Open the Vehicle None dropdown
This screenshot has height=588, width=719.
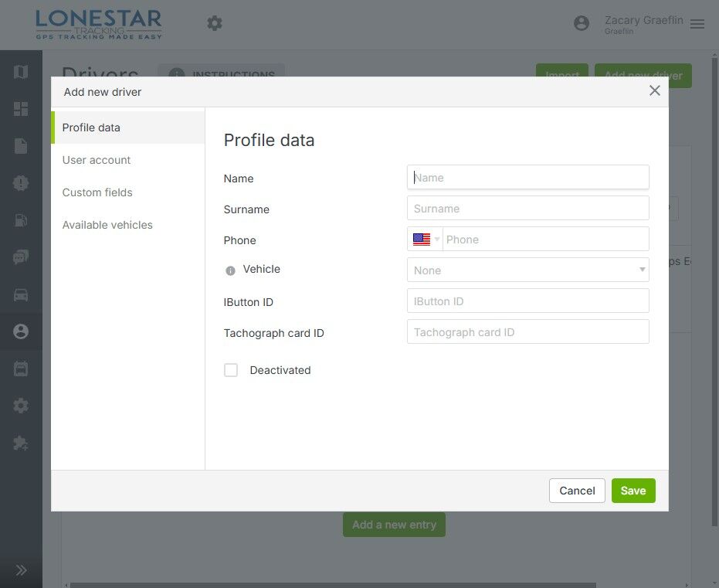(x=527, y=270)
